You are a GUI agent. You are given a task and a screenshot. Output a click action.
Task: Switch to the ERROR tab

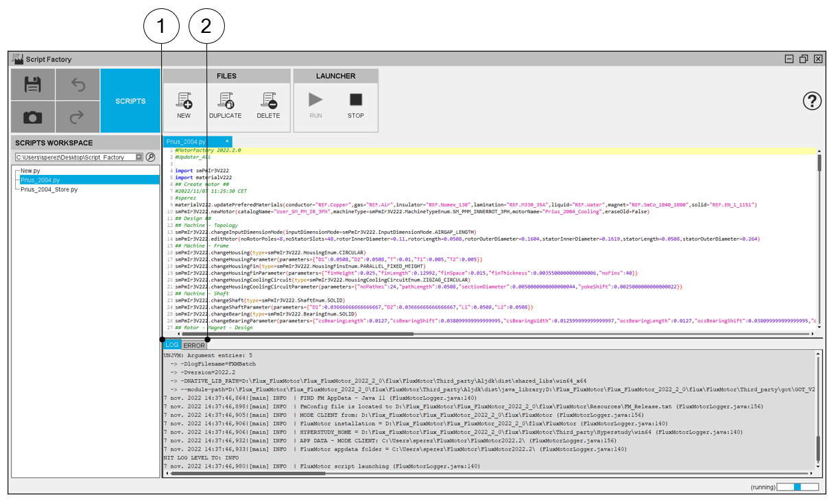click(194, 345)
